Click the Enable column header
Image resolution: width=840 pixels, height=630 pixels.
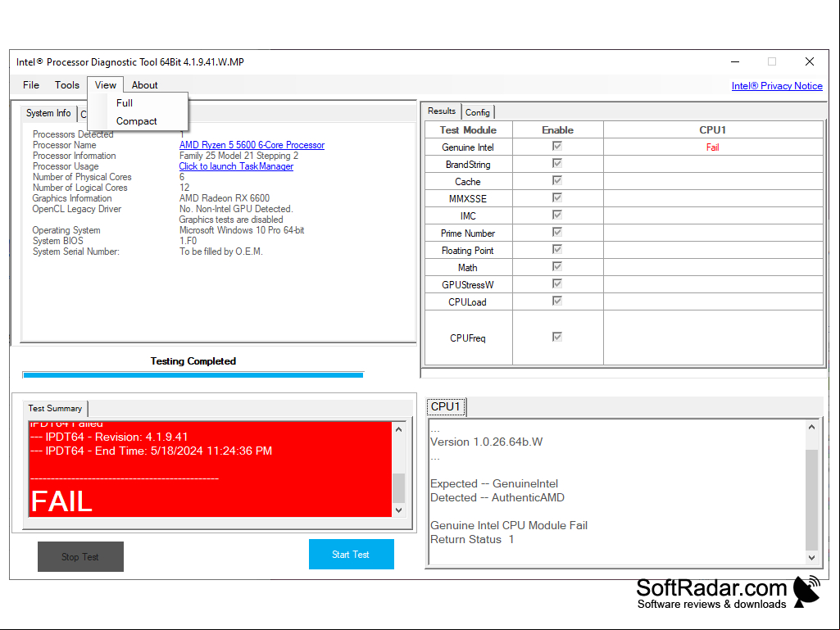(558, 129)
